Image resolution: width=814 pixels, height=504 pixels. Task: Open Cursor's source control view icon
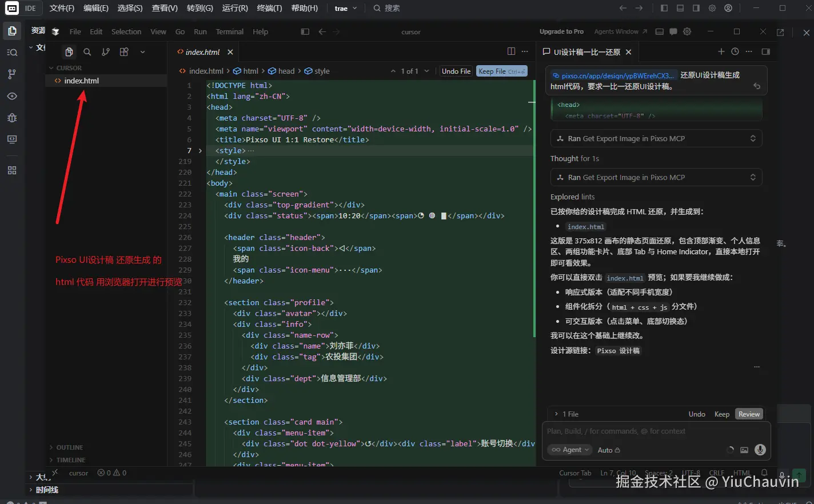tap(106, 52)
